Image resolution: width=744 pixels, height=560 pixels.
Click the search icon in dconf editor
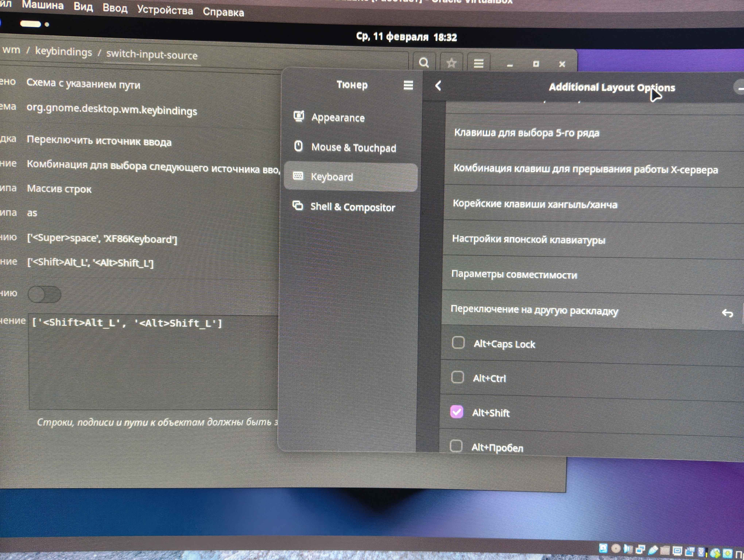coord(424,63)
